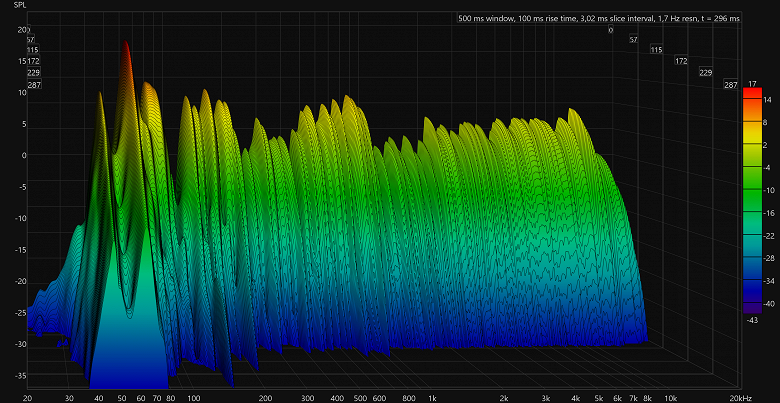
Task: Click the 100 Hz frequency axis label
Action: click(x=194, y=398)
